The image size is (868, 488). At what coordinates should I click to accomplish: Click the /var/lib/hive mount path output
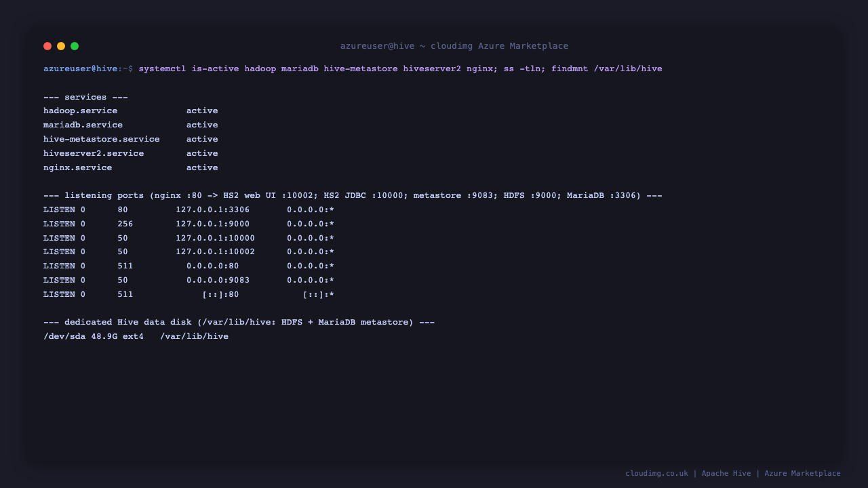(x=195, y=336)
